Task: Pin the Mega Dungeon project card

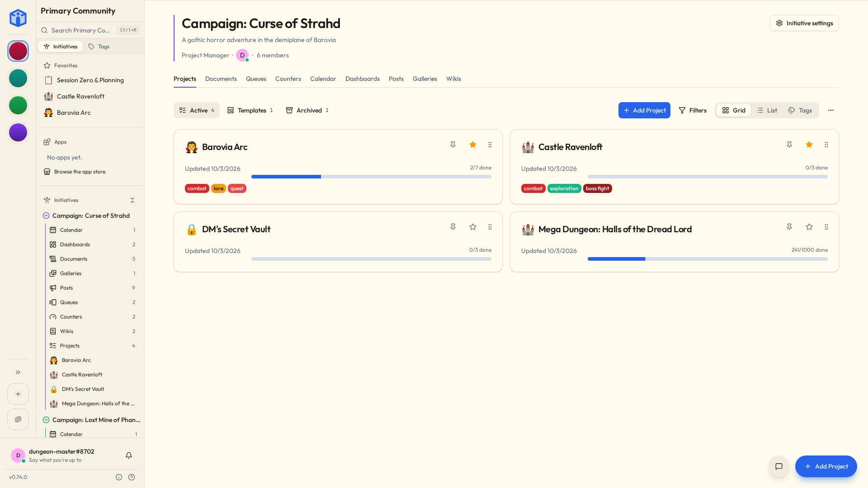Action: 789,227
